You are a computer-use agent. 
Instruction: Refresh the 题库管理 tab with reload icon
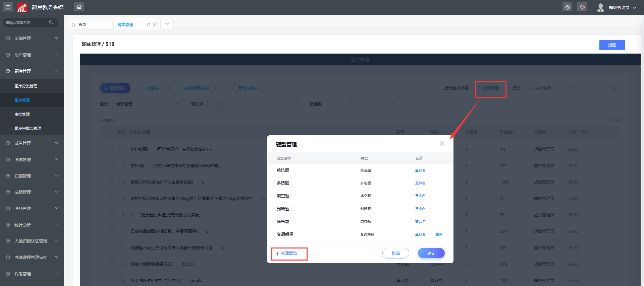click(x=149, y=25)
